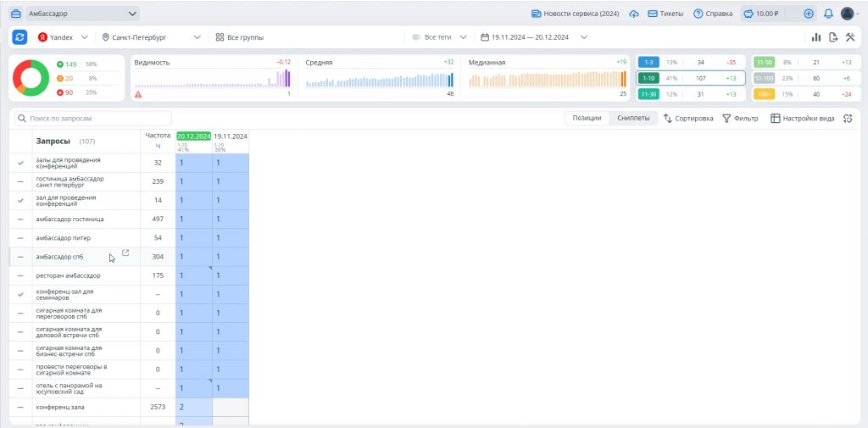Switch to the Сниппеты tab
868x428 pixels.
coord(633,119)
